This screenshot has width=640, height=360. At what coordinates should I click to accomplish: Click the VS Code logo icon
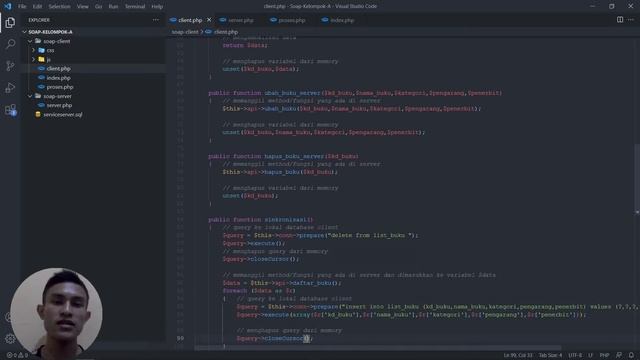[x=8, y=6]
